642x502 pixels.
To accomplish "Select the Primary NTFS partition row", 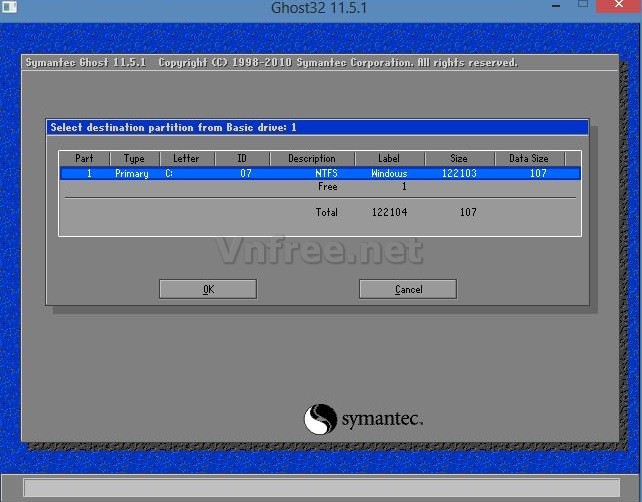I will pyautogui.click(x=319, y=173).
